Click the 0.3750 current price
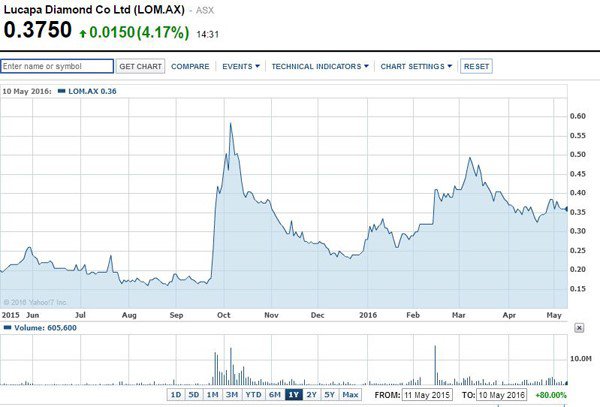 [38, 30]
